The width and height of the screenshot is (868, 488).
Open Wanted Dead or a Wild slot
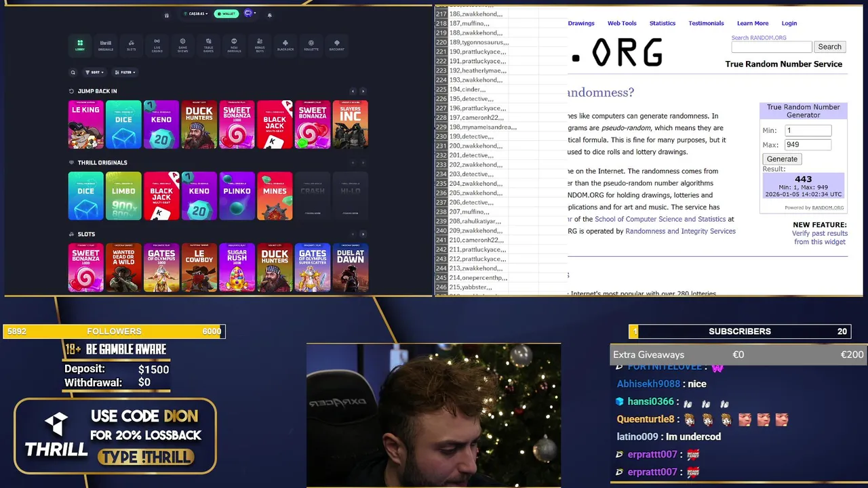tap(123, 268)
